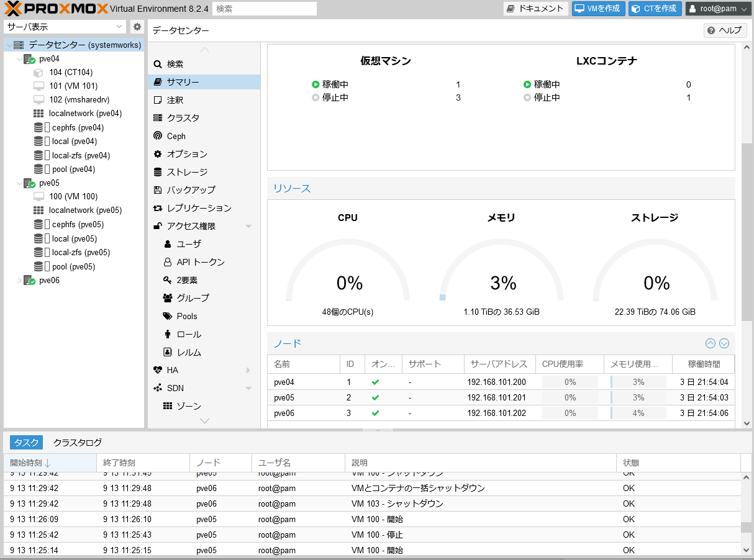Viewport: 754px width, 560px height.
Task: Click the Ceph icon in side menu
Action: (158, 136)
